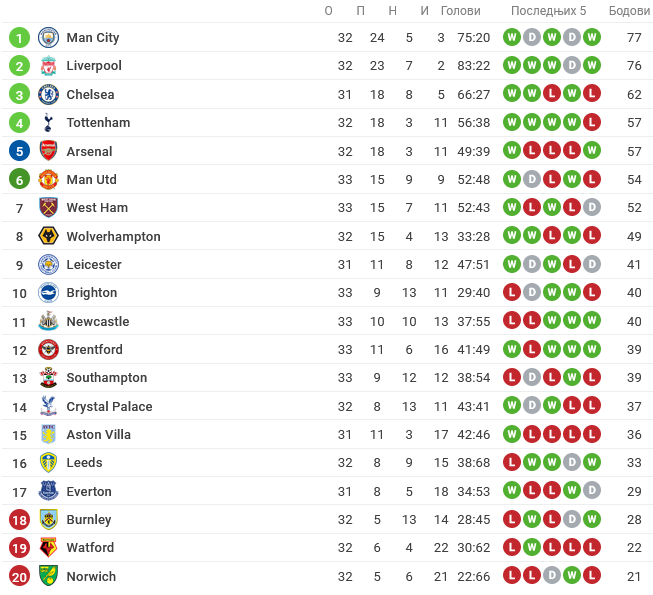
Task: Click the Arsenal club crest
Action: [48, 151]
